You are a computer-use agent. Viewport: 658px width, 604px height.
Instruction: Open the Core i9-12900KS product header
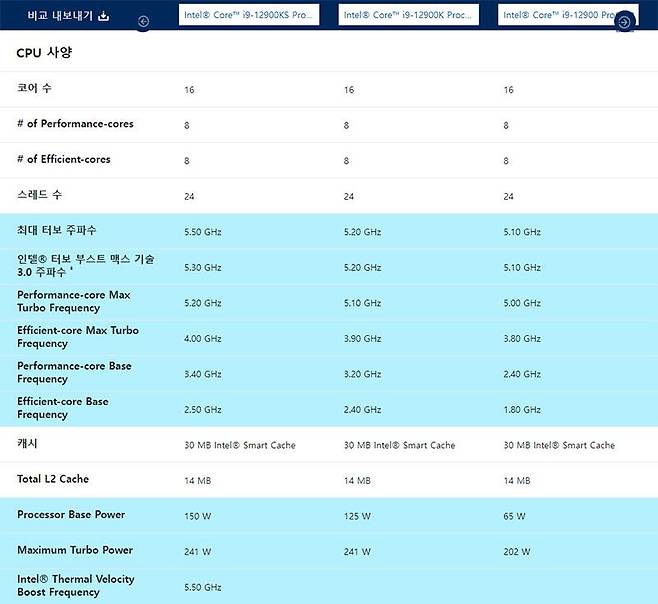pyautogui.click(x=250, y=15)
